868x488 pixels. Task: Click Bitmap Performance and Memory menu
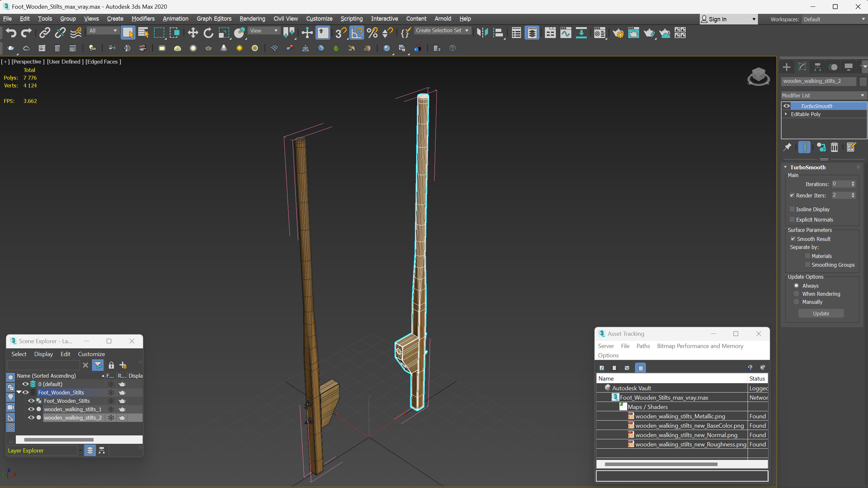coord(700,346)
